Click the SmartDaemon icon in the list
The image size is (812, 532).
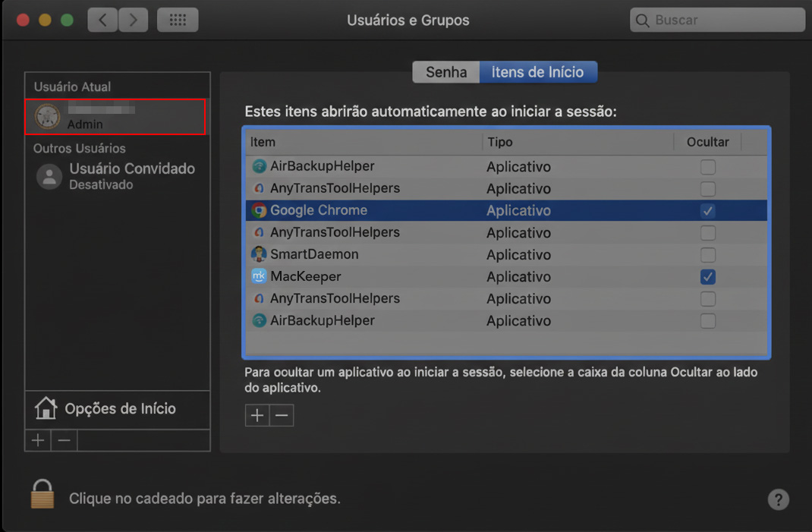pos(257,254)
